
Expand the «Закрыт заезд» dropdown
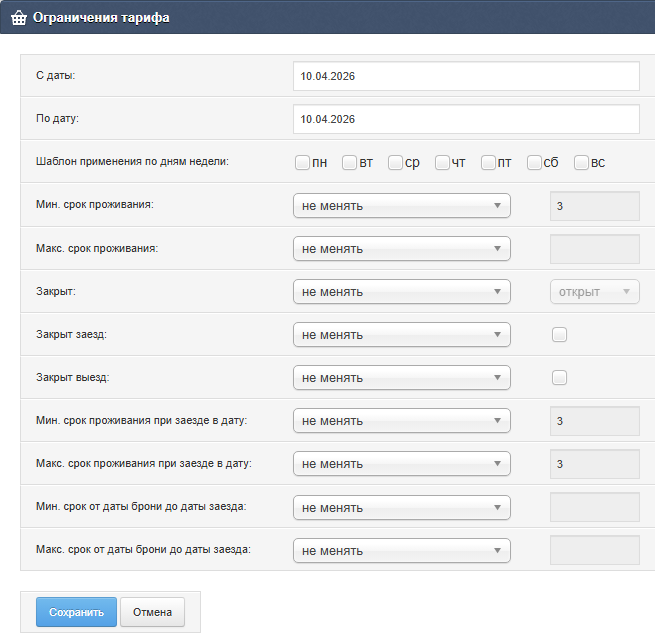click(x=401, y=335)
